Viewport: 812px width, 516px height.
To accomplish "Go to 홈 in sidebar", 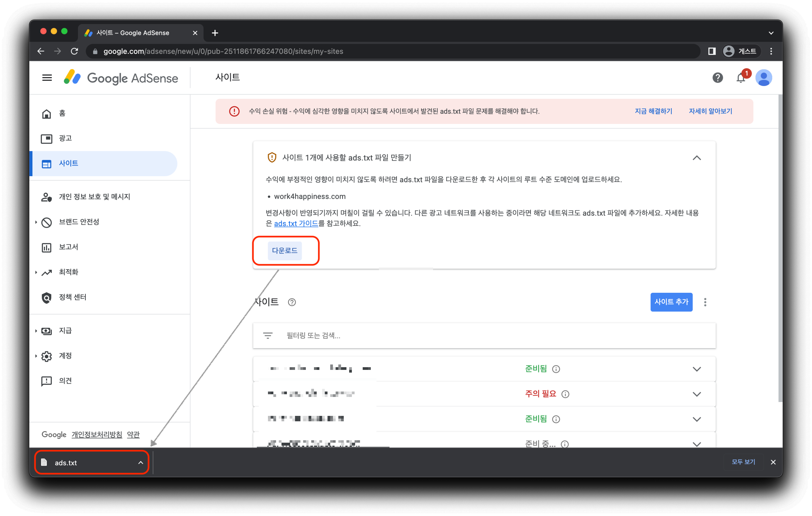I will pyautogui.click(x=62, y=113).
